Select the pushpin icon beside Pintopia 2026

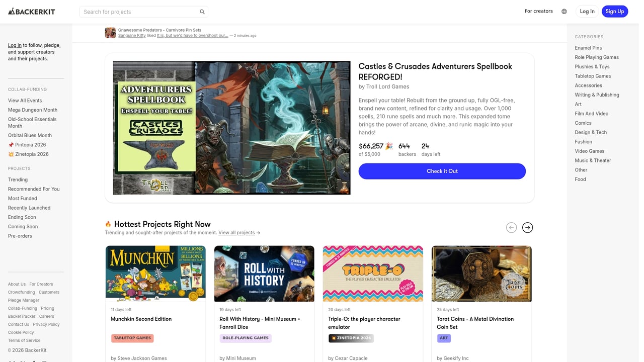point(11,145)
